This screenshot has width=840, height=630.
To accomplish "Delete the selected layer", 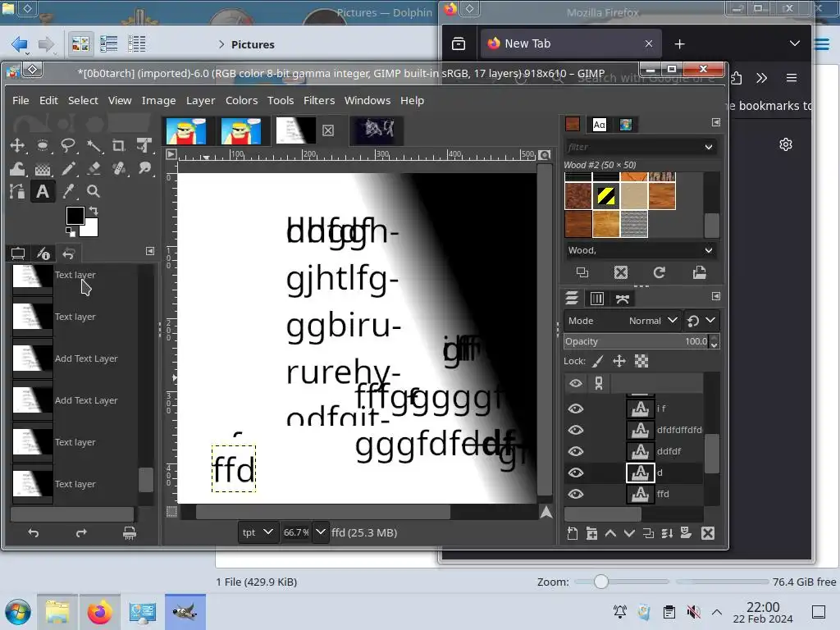I will tap(708, 533).
